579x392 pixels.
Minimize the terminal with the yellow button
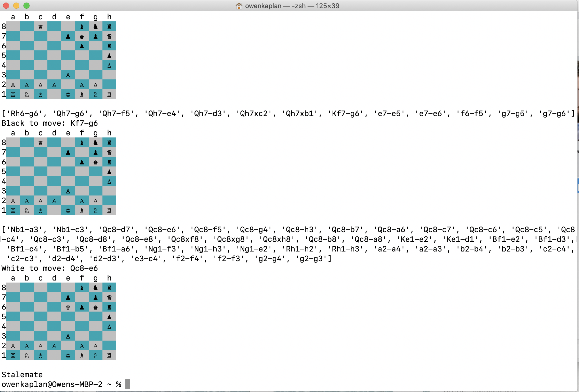coord(16,6)
